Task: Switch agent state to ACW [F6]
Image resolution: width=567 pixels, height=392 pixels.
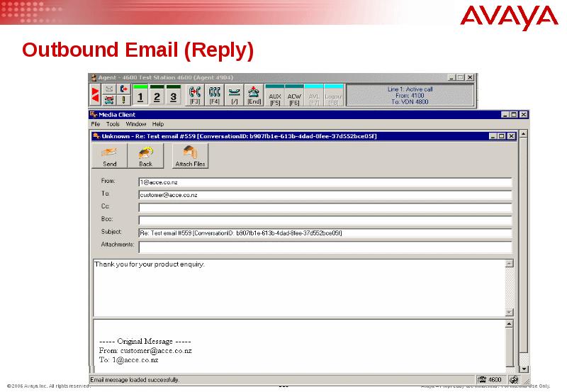Action: pos(294,96)
